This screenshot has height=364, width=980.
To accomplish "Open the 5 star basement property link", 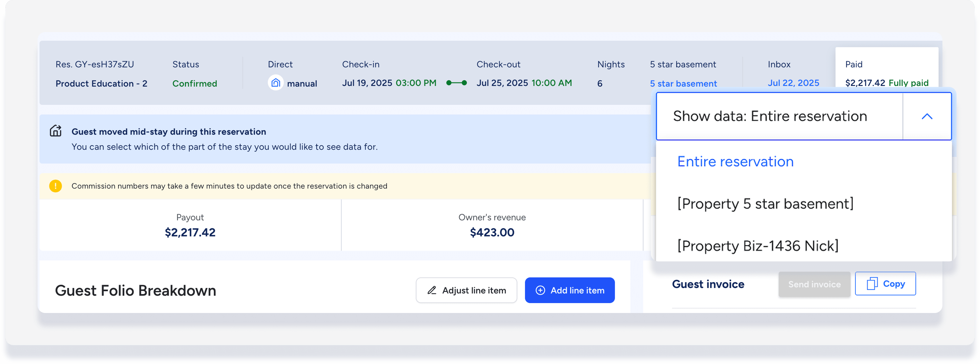I will tap(683, 83).
